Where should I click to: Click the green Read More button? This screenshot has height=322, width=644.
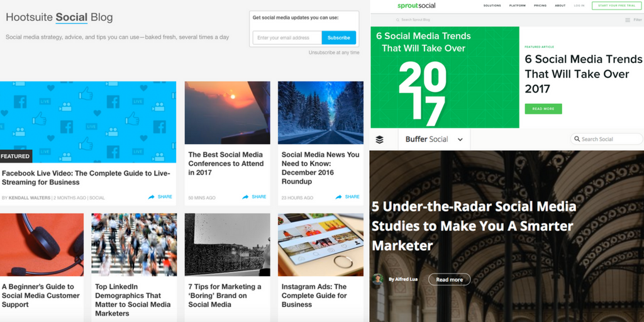coord(543,109)
